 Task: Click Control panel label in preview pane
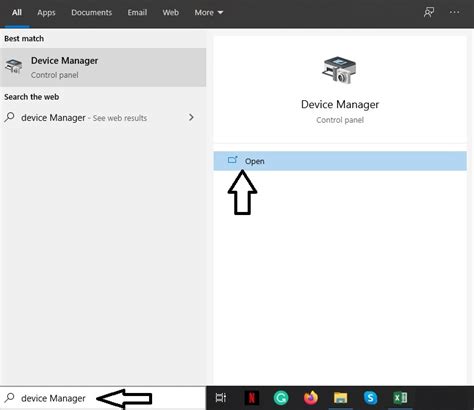pyautogui.click(x=340, y=120)
